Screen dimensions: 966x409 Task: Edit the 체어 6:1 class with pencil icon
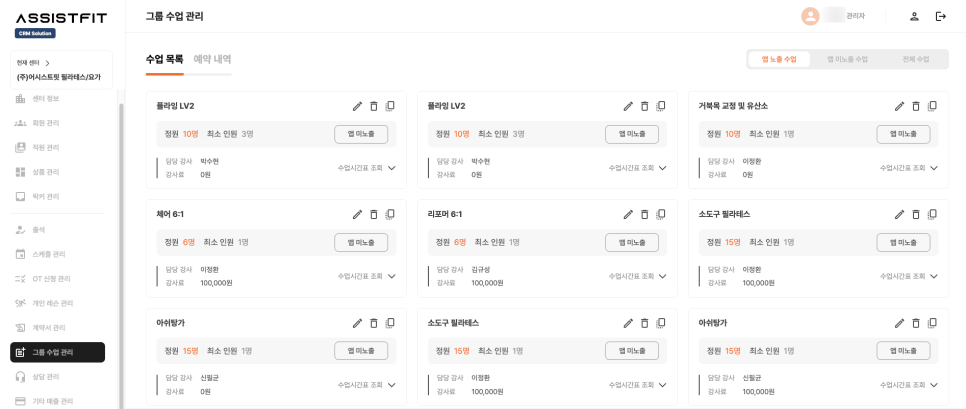[x=357, y=215]
